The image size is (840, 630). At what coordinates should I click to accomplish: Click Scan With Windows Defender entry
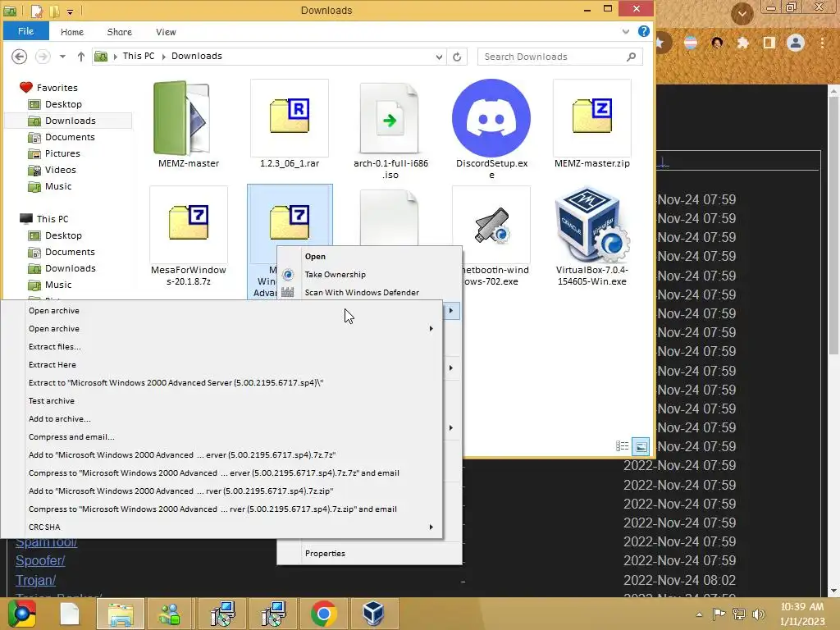click(369, 293)
